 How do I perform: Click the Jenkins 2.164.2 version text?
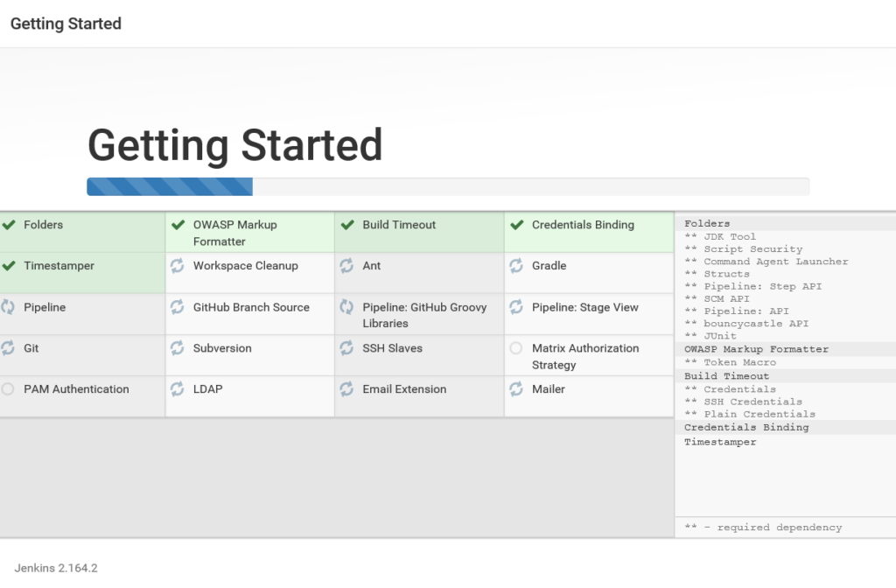point(56,568)
